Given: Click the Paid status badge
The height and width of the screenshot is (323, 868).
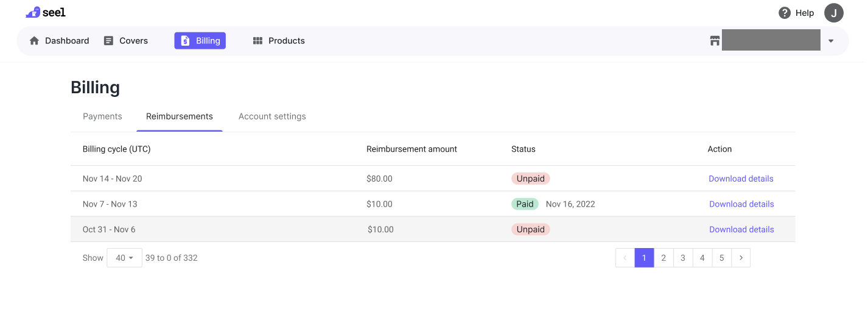Looking at the screenshot, I should (x=525, y=204).
